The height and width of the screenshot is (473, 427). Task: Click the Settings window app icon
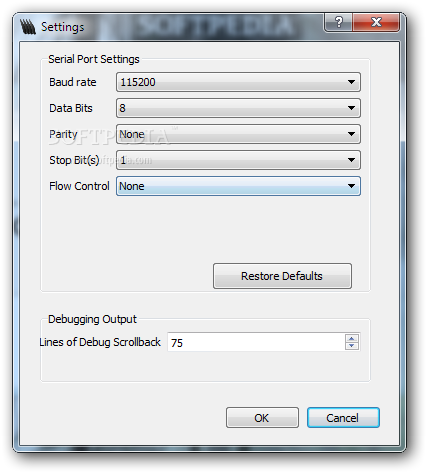pos(28,27)
